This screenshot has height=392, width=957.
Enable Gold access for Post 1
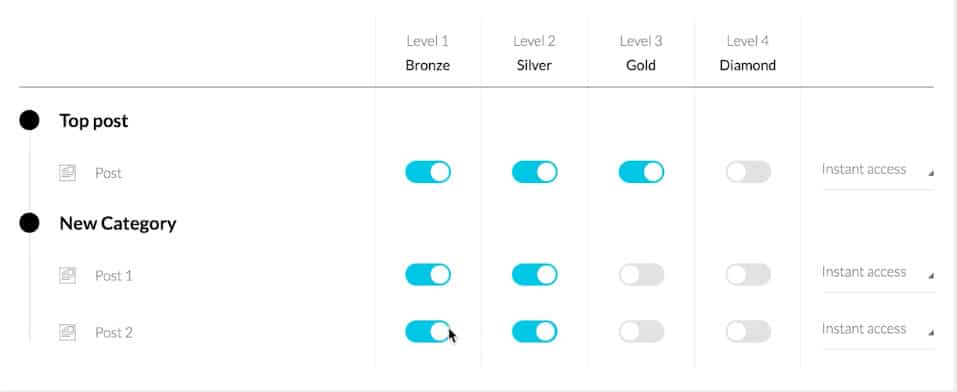[x=641, y=275]
